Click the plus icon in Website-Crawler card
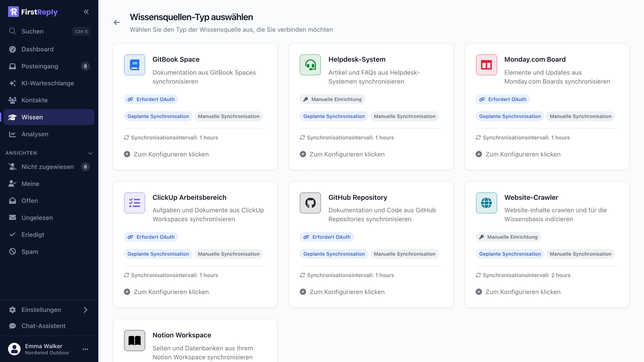Screen dimensions: 644x362 479,292
